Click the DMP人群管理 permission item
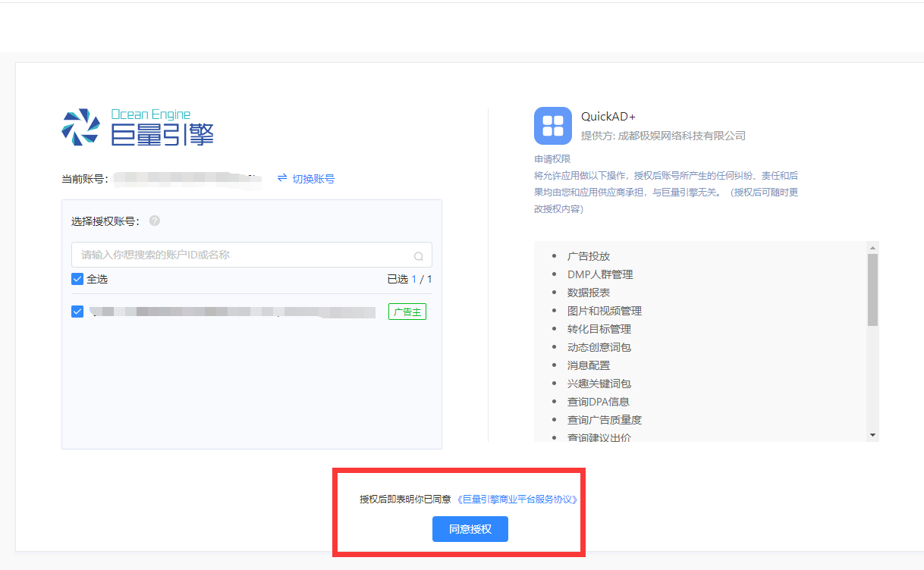The height and width of the screenshot is (570, 924). (600, 274)
